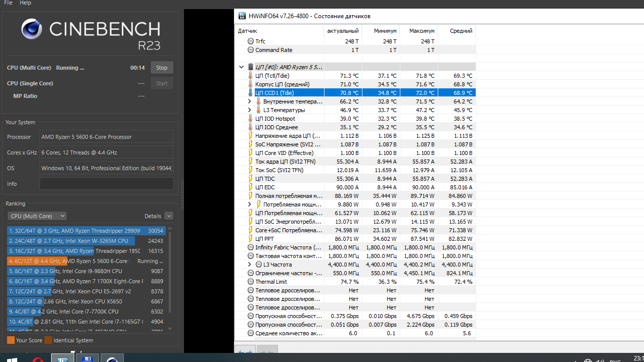Expand L3 Частота sensor row
The width and height of the screenshot is (644, 362).
(x=250, y=265)
